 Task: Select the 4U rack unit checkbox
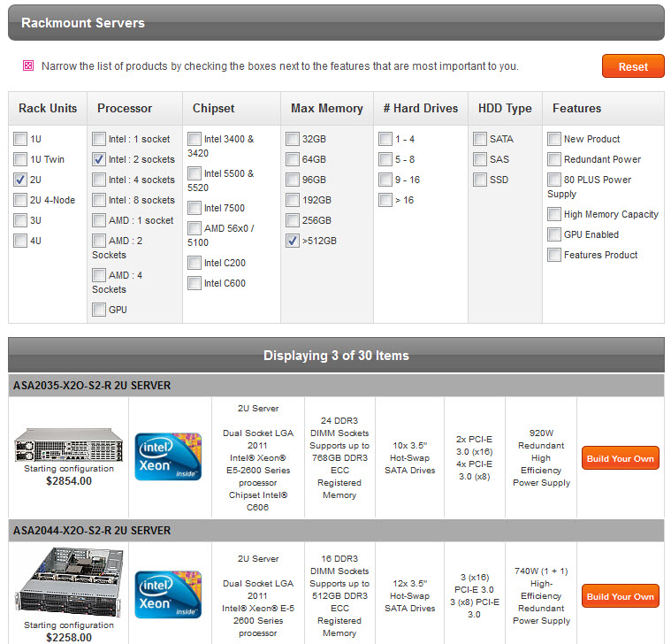[x=20, y=241]
